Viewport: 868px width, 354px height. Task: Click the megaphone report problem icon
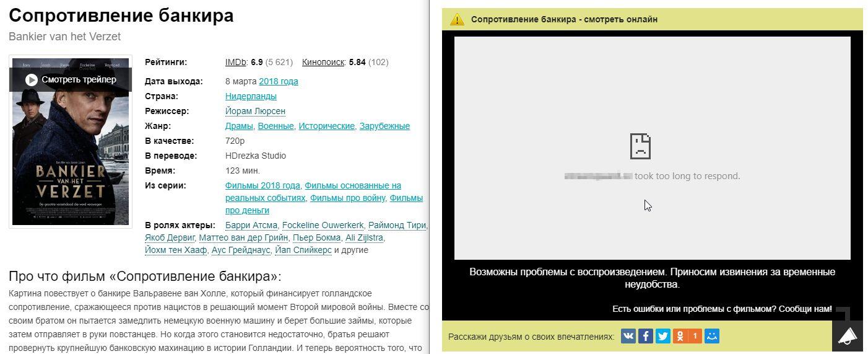point(847,336)
